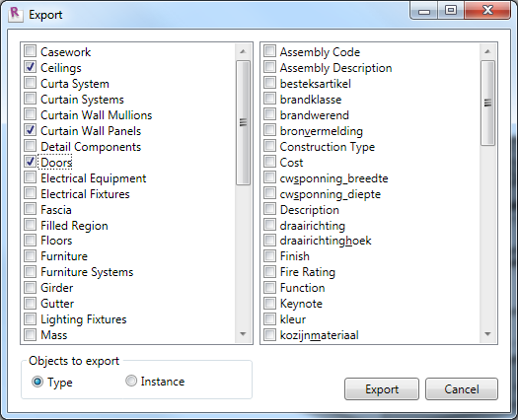Viewport: 518px width, 420px height.
Task: Click the Cancel button
Action: 462,389
